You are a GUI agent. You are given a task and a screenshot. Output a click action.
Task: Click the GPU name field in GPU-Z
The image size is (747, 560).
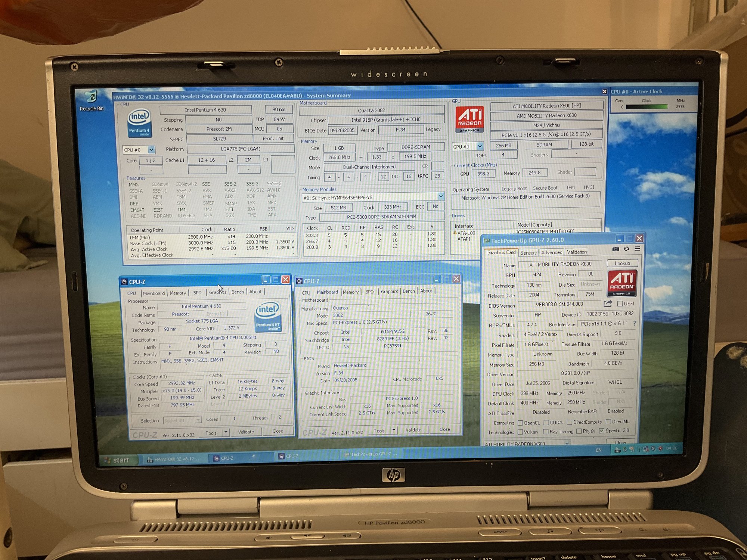(x=560, y=264)
